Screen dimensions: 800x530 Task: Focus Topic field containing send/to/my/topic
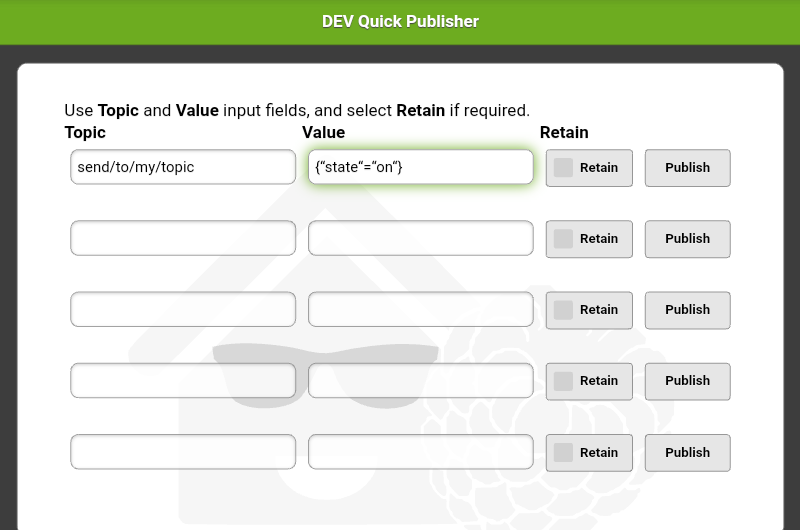click(183, 167)
